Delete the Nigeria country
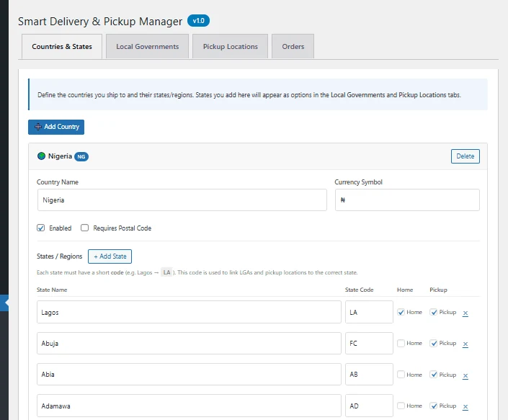The image size is (508, 420). pos(465,156)
